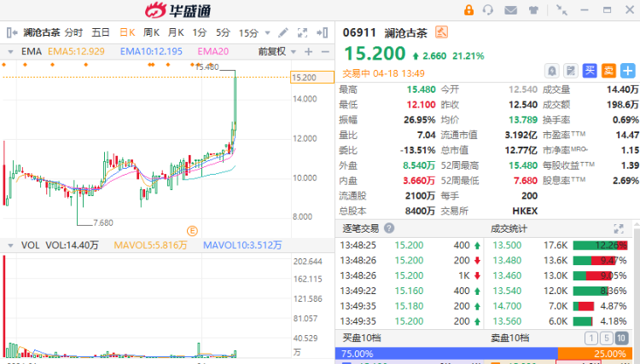Click the 14.700 price statistic row

[x=560, y=306]
